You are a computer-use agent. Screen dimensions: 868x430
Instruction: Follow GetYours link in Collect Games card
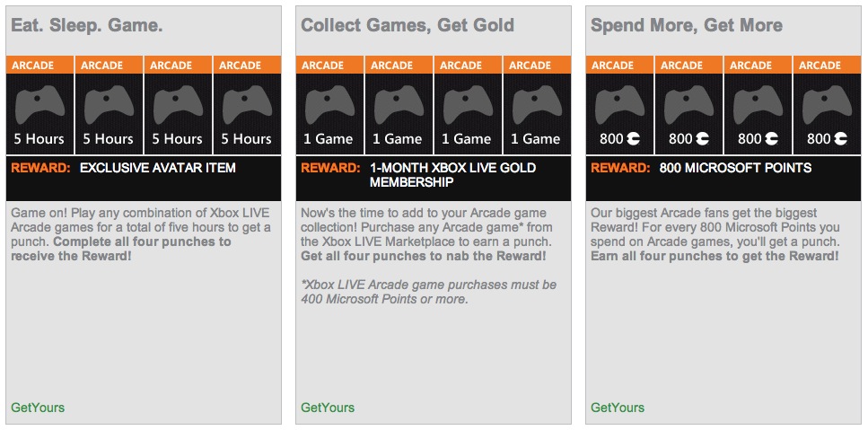point(328,408)
